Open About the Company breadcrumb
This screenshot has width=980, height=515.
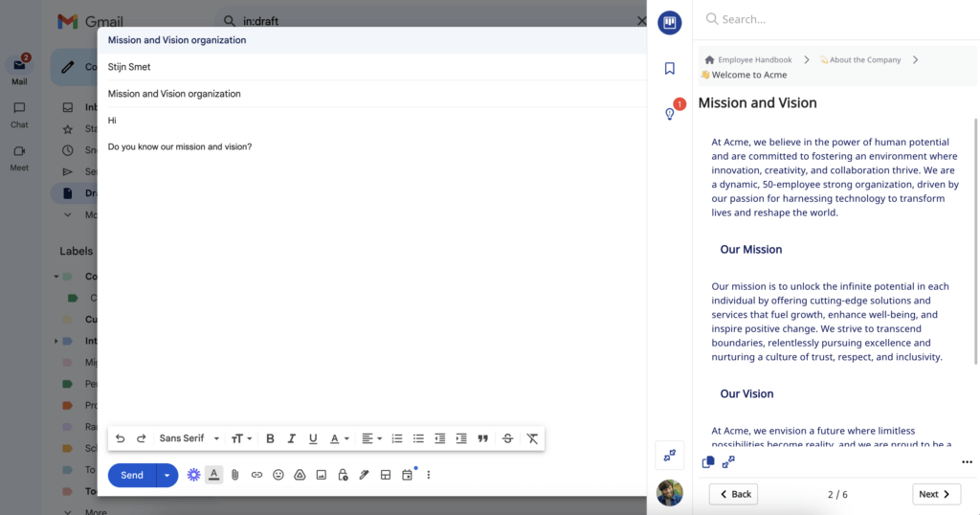[860, 59]
